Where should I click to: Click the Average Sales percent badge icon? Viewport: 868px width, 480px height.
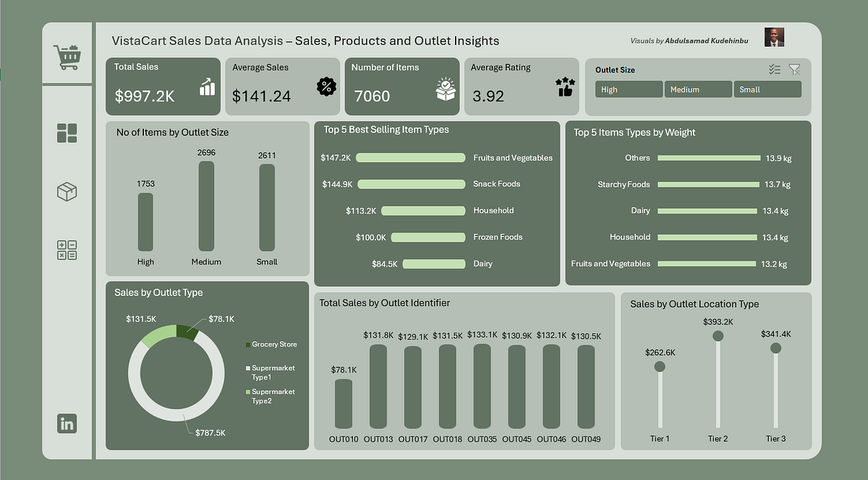click(327, 87)
